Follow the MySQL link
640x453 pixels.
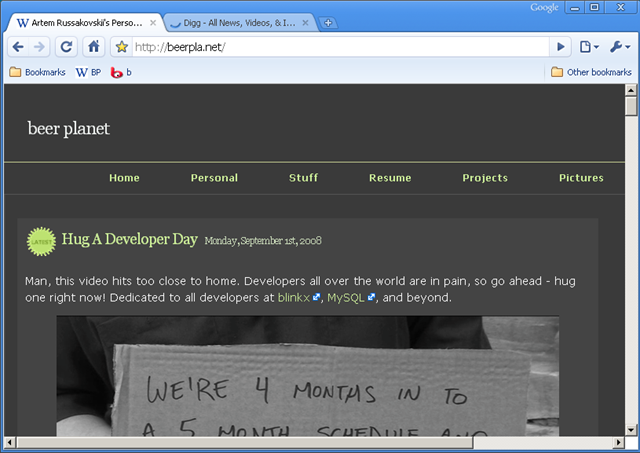[346, 298]
